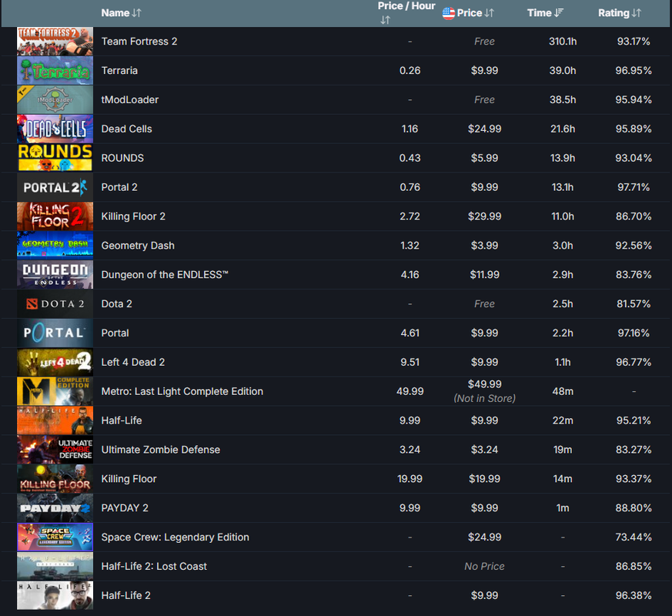The width and height of the screenshot is (672, 616).
Task: Select the 49.99 price per hour value
Action: [410, 391]
